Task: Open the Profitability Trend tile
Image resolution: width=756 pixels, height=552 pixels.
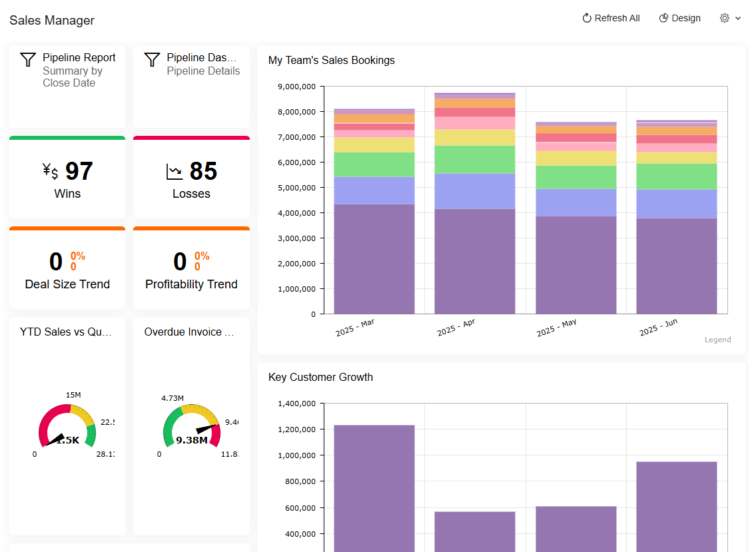Action: 191,268
